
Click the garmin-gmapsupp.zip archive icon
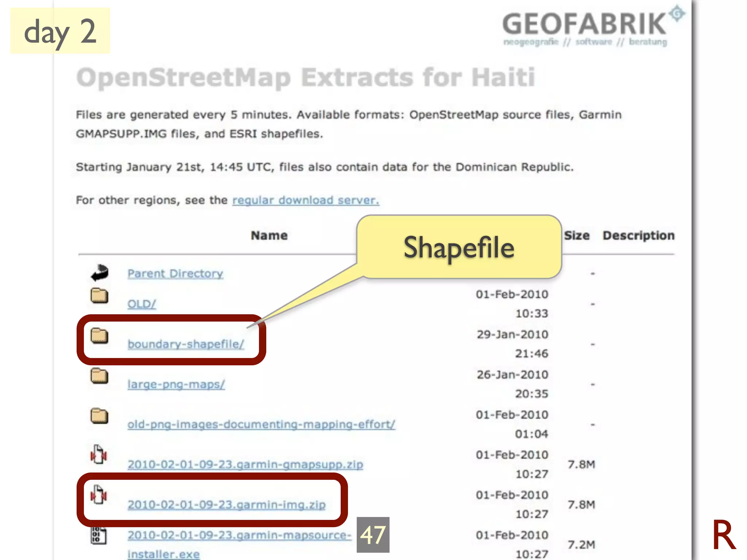pyautogui.click(x=98, y=454)
